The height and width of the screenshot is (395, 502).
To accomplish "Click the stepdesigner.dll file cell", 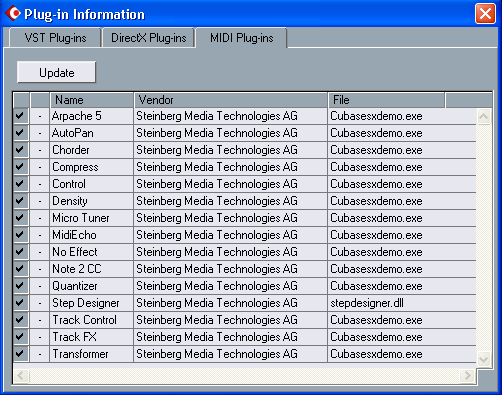I will pyautogui.click(x=402, y=303).
